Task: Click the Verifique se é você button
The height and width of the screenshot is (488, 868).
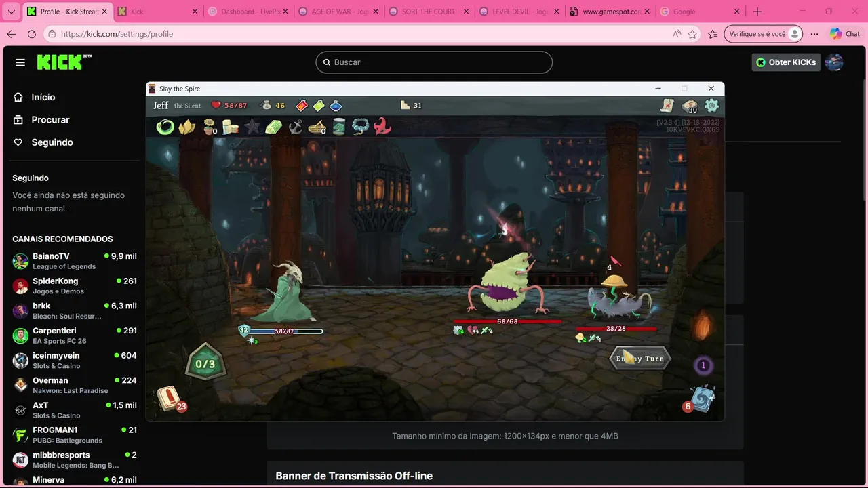Action: 764,34
